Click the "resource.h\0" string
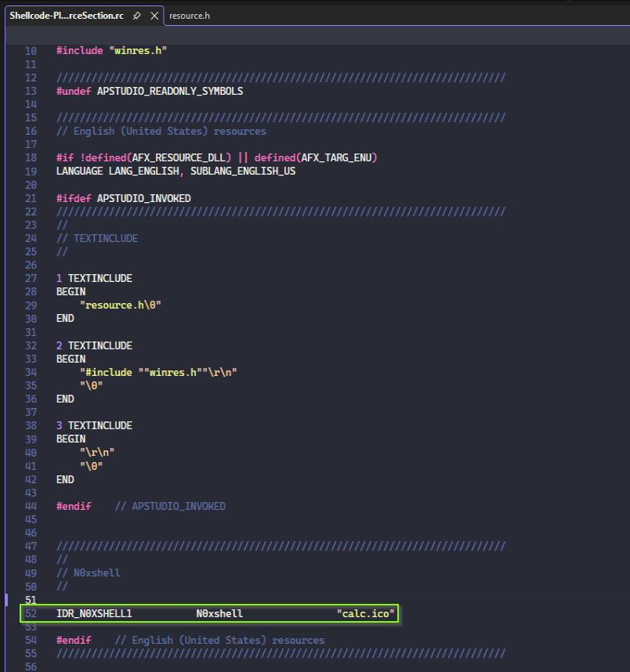The height and width of the screenshot is (672, 630). [121, 305]
